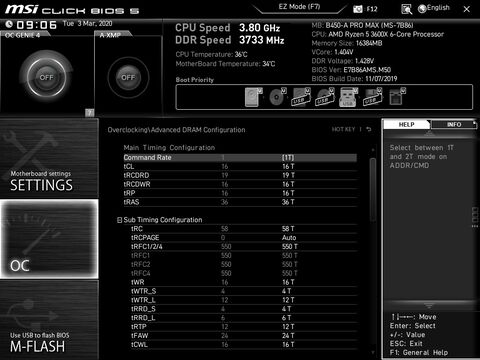Select the last boot device icon
480x360 pixels.
coord(397,97)
